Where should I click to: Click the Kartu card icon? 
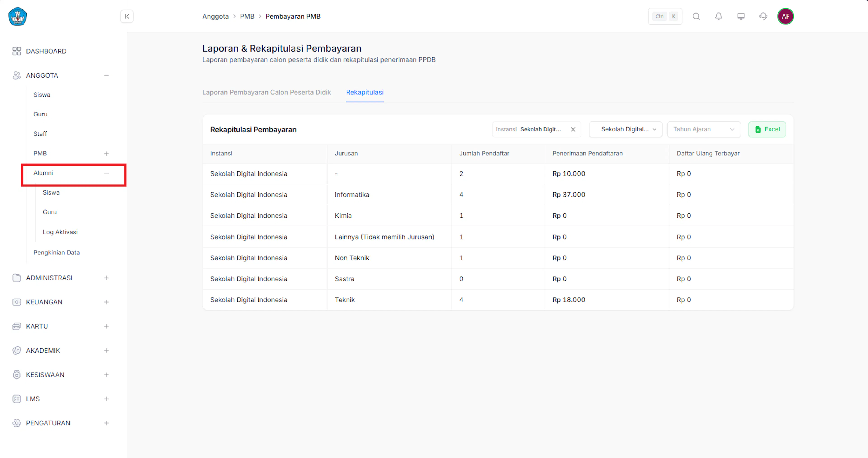click(x=17, y=326)
